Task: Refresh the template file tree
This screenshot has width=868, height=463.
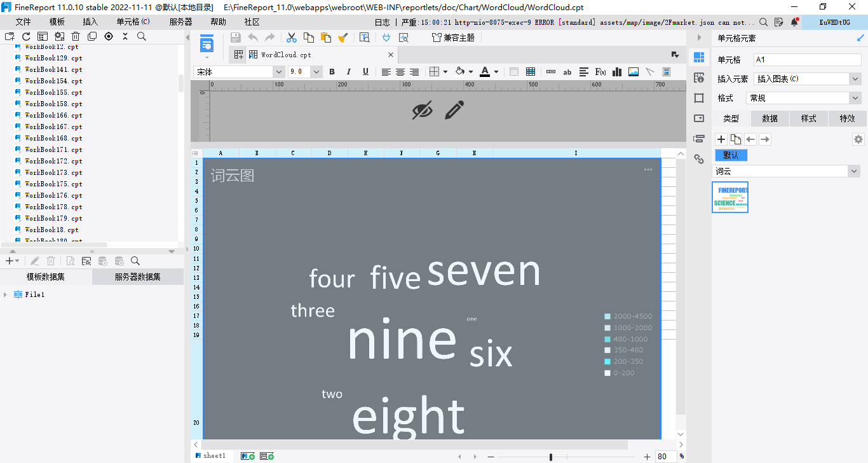Action: pos(26,36)
